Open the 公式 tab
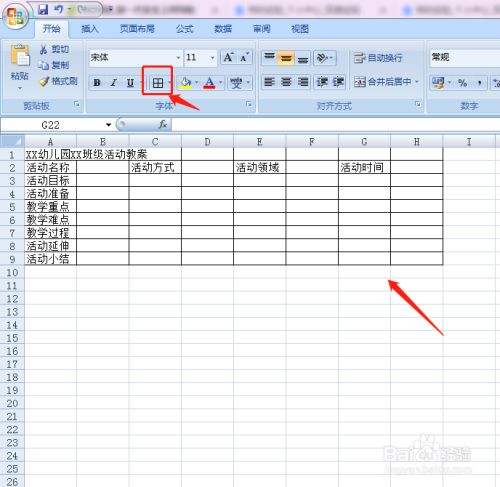 185,29
